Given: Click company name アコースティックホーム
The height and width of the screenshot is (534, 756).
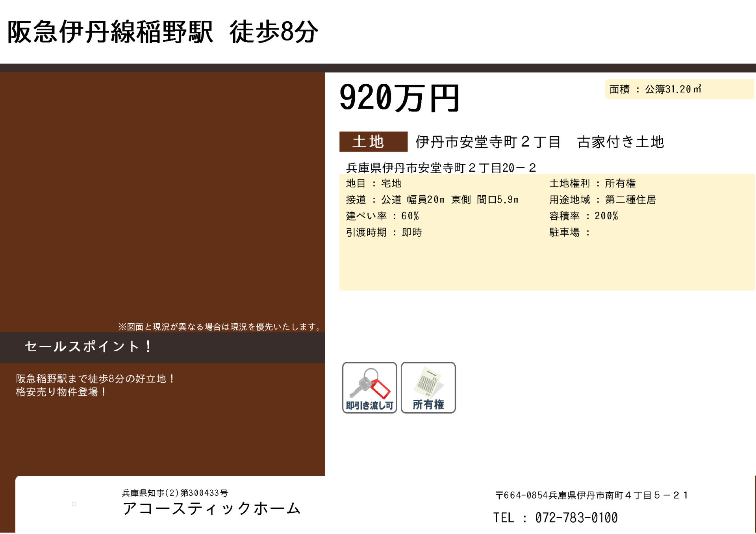Looking at the screenshot, I should tap(212, 508).
